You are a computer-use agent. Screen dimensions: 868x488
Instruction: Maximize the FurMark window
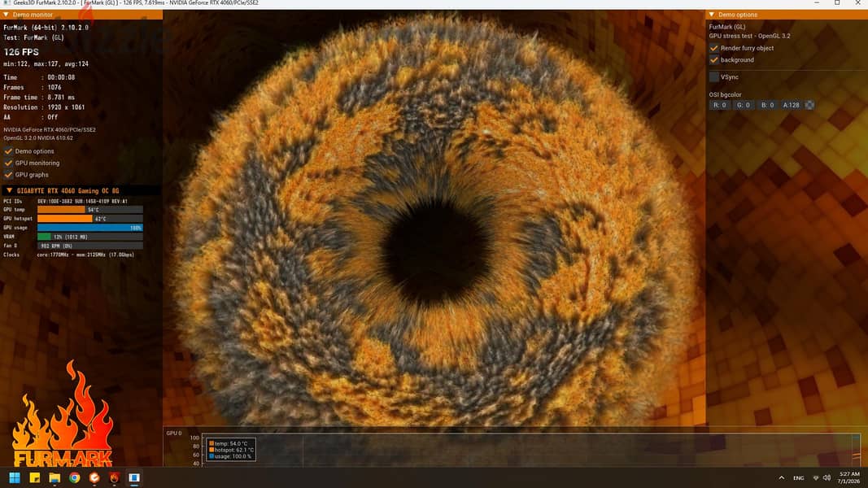point(837,3)
